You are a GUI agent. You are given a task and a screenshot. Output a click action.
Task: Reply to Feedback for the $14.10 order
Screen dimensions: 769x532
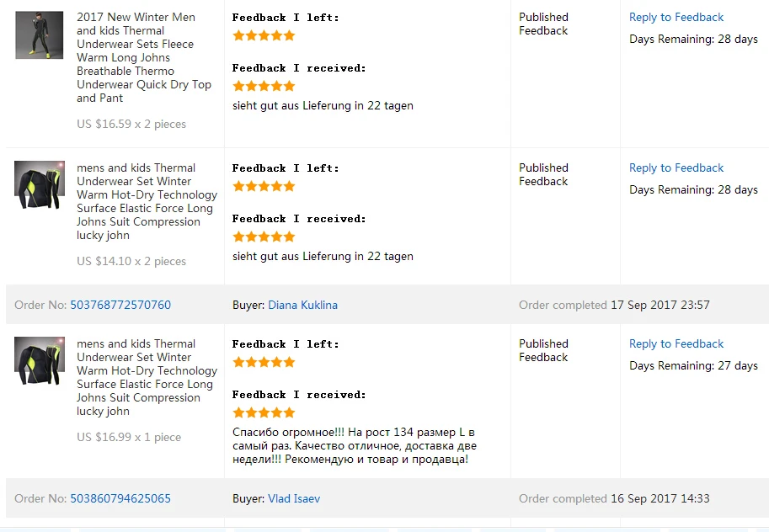pyautogui.click(x=676, y=168)
